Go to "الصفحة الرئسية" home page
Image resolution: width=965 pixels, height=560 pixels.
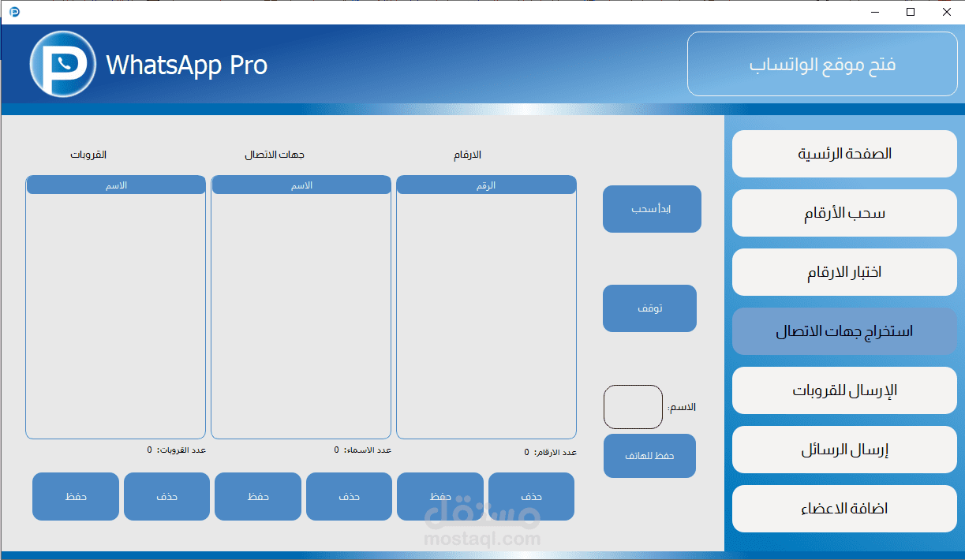tap(844, 154)
